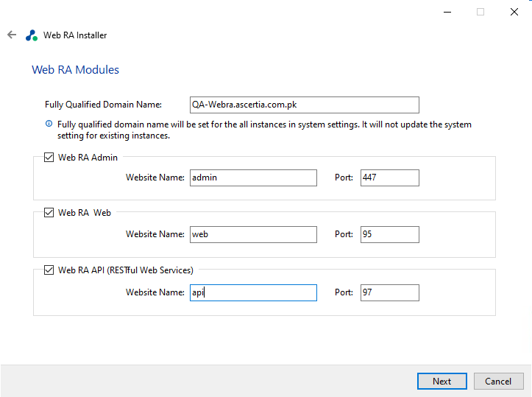The height and width of the screenshot is (397, 532).
Task: Disable the Web RA API (RESTful Web Services) checkbox
Action: (49, 270)
